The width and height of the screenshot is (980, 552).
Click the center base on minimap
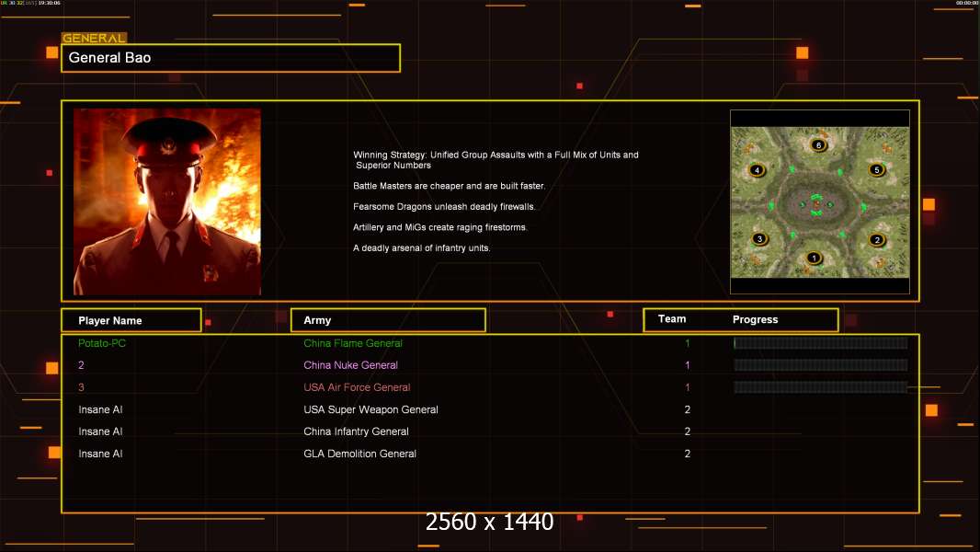[x=816, y=204]
